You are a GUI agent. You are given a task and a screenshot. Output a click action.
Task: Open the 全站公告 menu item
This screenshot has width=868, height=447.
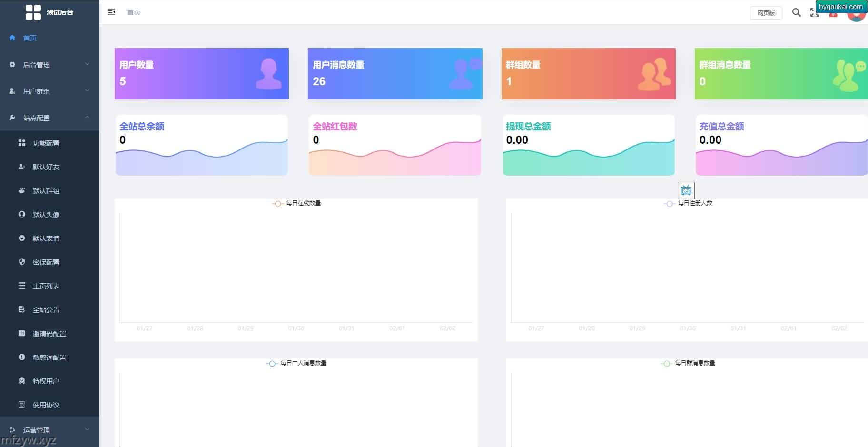(46, 310)
